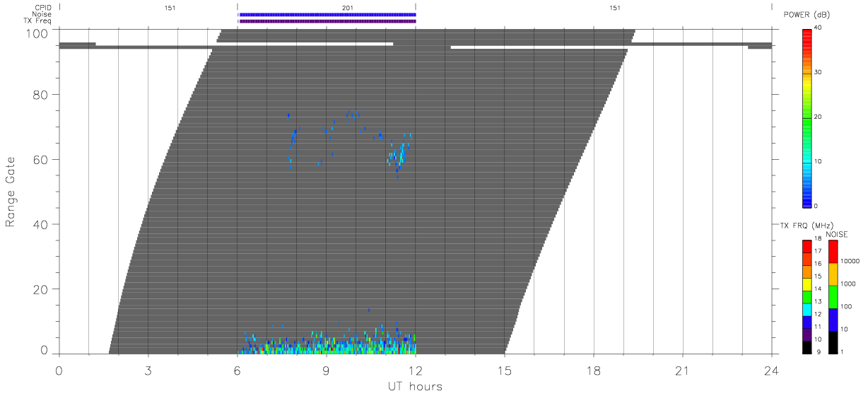Image resolution: width=868 pixels, height=401 pixels.
Task: Click the TX FRQ (MHz) color scale
Action: [807, 297]
